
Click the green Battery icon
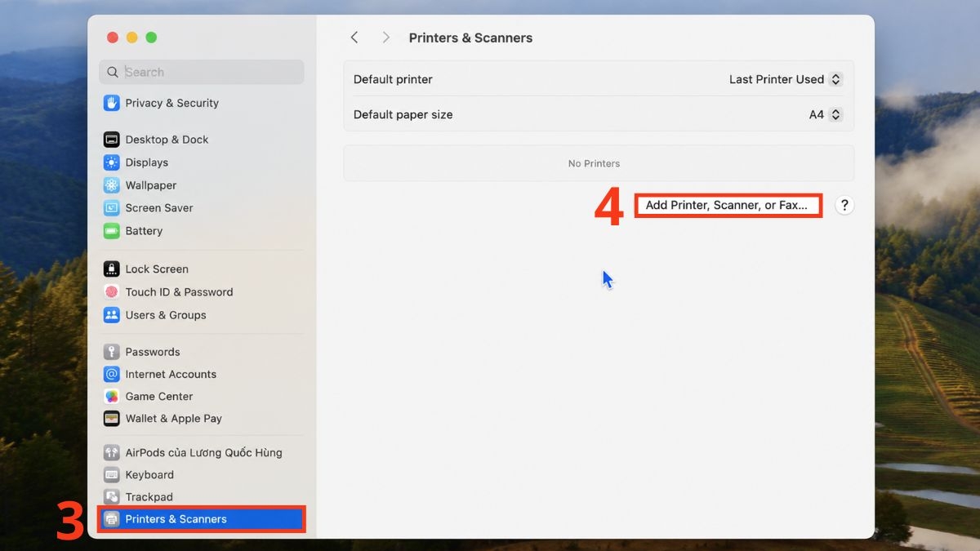coord(112,231)
